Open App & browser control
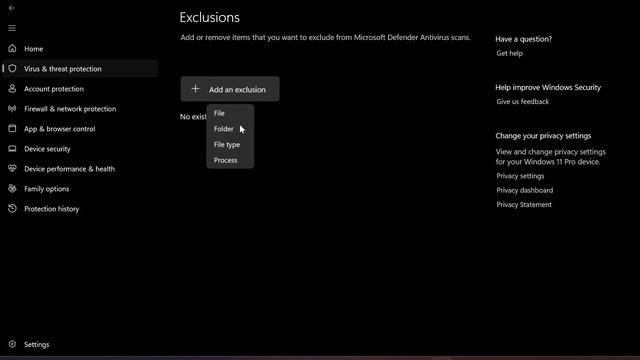Screen dimensions: 640x360 pos(60,129)
